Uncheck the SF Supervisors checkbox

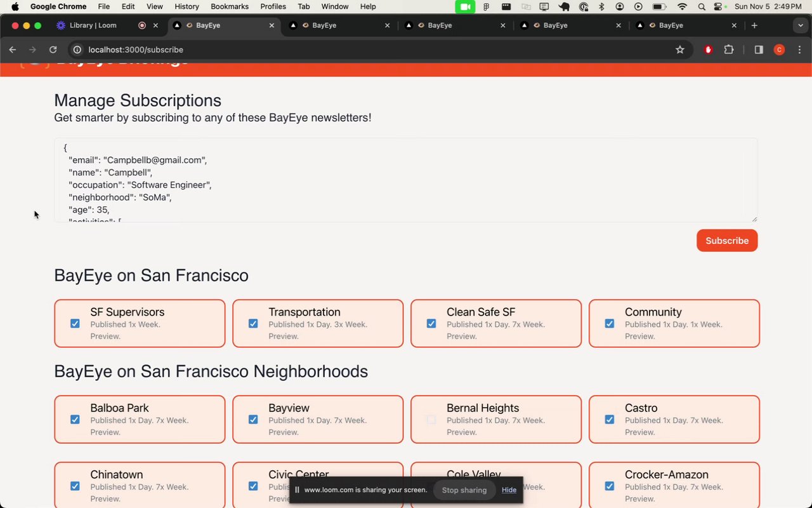click(x=75, y=324)
